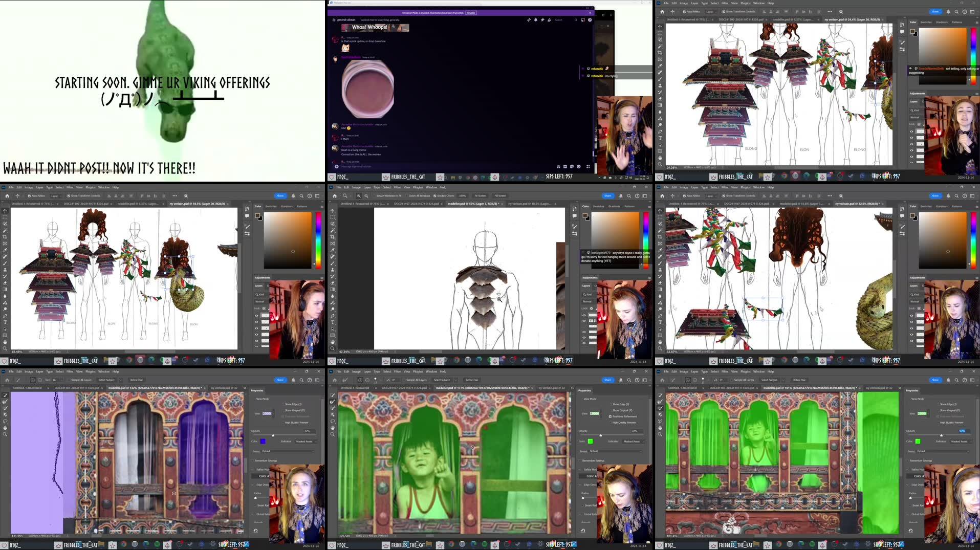
Task: Select Hand tool in the 18,5% Photoshop frame
Action: coord(5,342)
